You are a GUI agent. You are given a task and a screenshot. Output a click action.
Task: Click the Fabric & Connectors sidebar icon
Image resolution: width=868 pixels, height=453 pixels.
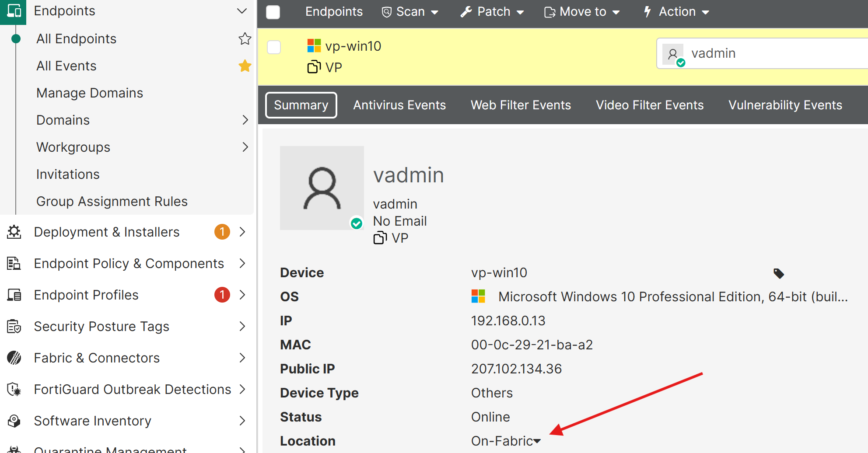[14, 358]
